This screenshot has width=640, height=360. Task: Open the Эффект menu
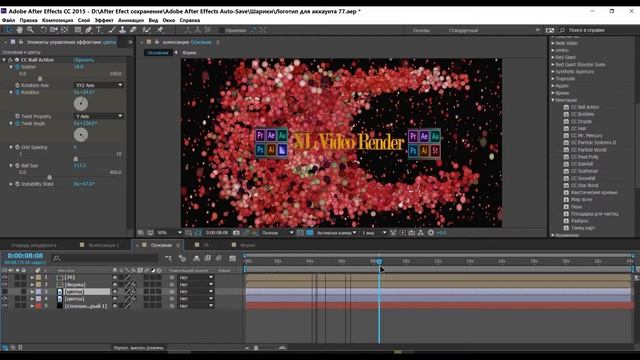click(104, 20)
